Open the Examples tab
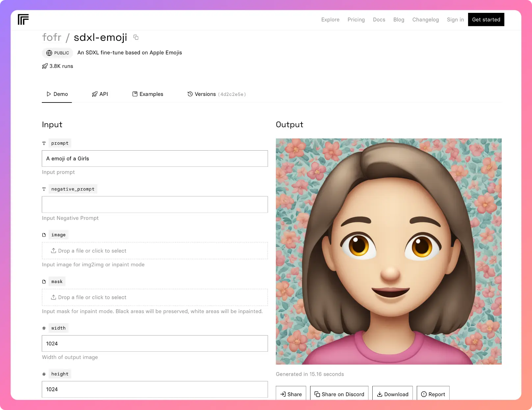Image resolution: width=532 pixels, height=410 pixels. 147,94
